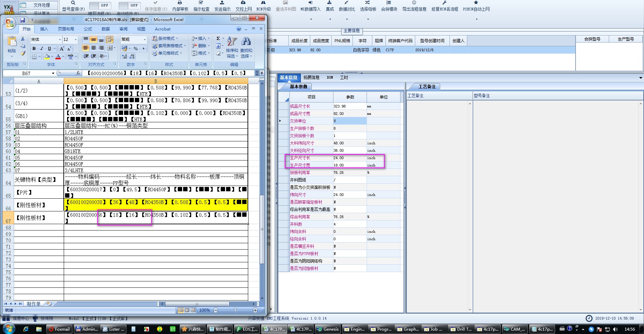This screenshot has height=334, width=644.
Task: Click the zoom out minus button
Action: pyautogui.click(x=216, y=310)
